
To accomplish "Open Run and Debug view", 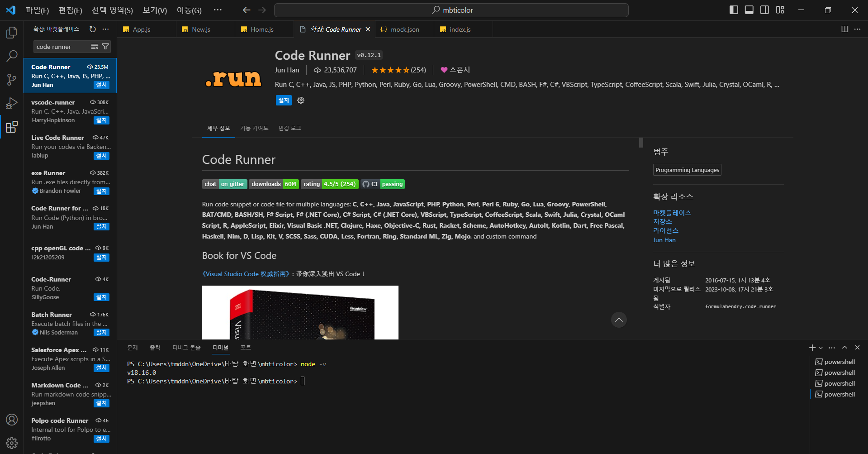I will pos(12,103).
